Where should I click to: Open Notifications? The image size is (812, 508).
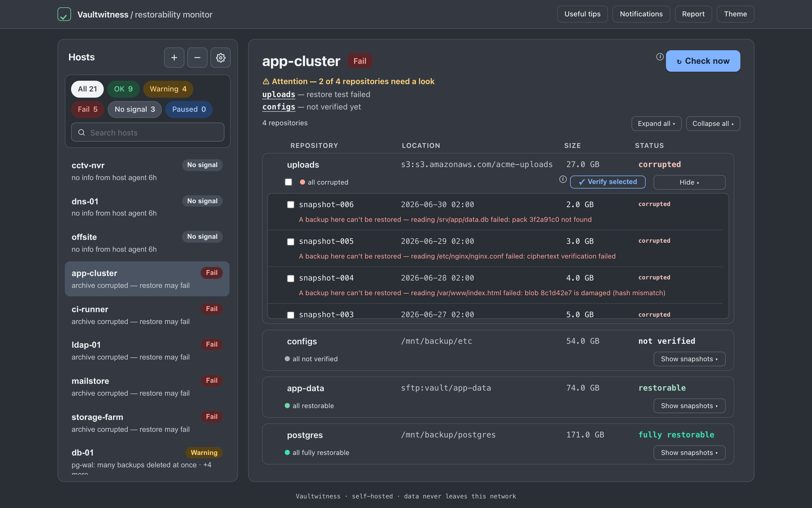tap(641, 14)
